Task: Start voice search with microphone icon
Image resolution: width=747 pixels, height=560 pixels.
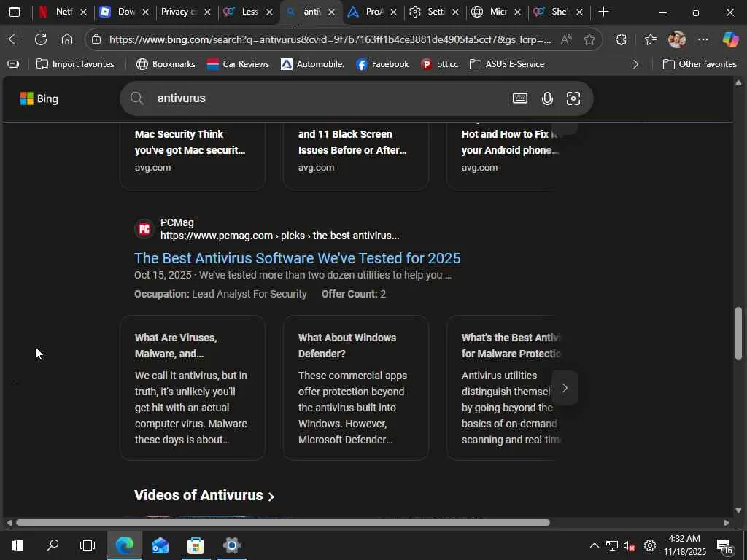Action: tap(547, 98)
